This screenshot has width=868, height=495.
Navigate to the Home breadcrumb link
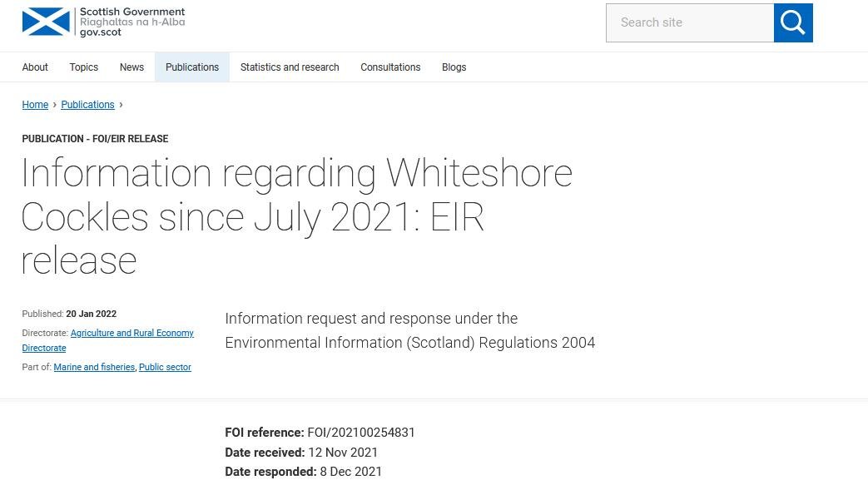[x=35, y=105]
